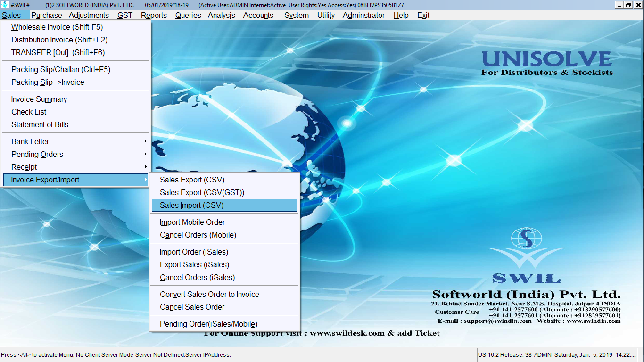Minimize the application window
Image resolution: width=644 pixels, height=362 pixels.
619,5
